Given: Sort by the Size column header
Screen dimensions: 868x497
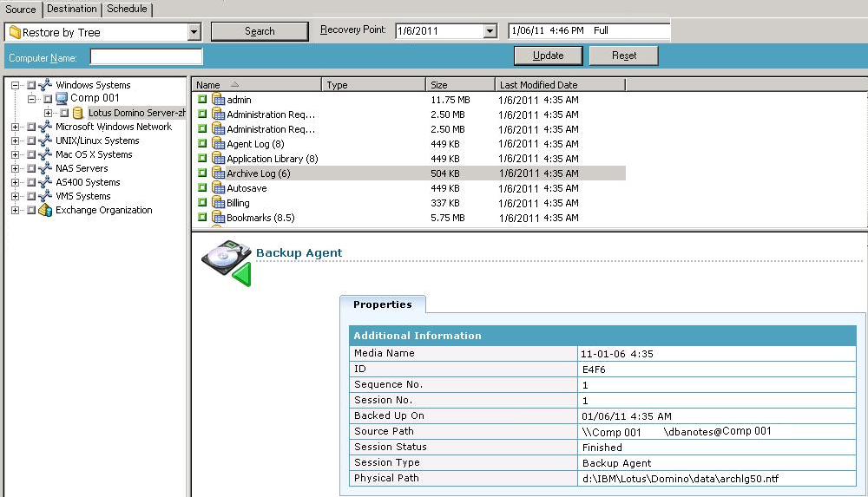Looking at the screenshot, I should point(460,85).
